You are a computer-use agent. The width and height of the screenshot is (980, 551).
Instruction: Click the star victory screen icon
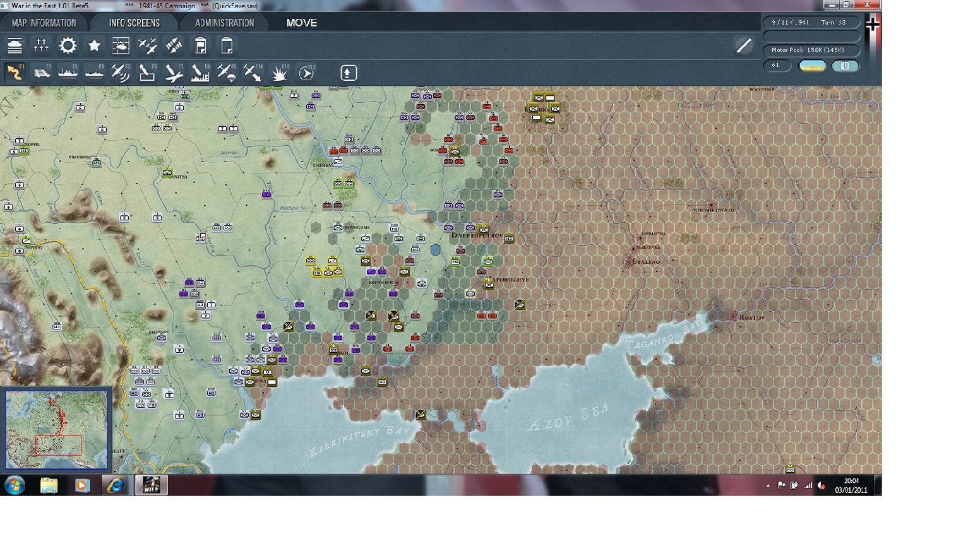(x=94, y=45)
